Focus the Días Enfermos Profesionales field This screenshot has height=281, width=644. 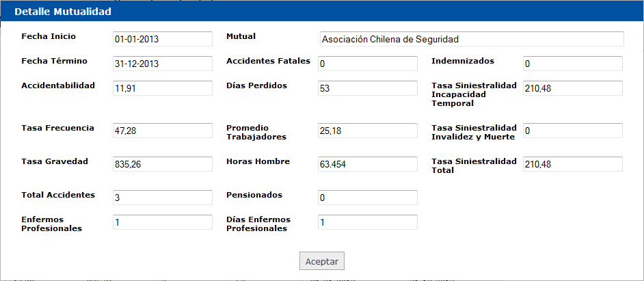pyautogui.click(x=368, y=222)
